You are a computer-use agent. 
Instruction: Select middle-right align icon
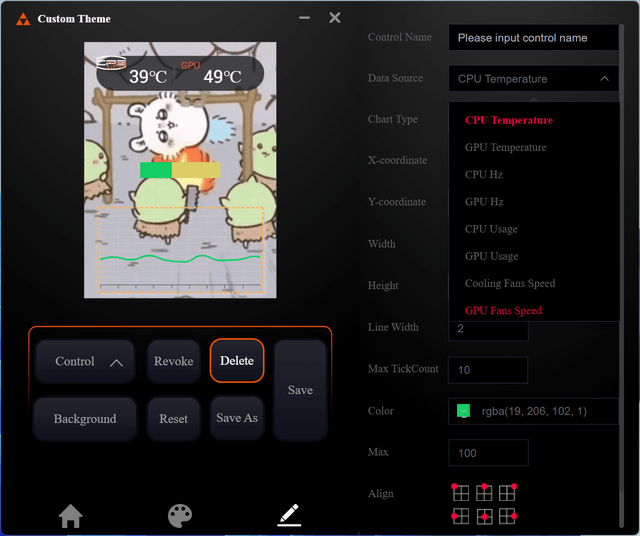click(508, 516)
